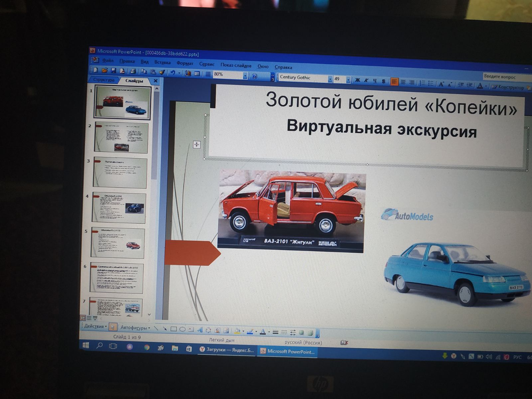Save the presentation using the floppy icon
532x399 pixels.
pos(113,70)
